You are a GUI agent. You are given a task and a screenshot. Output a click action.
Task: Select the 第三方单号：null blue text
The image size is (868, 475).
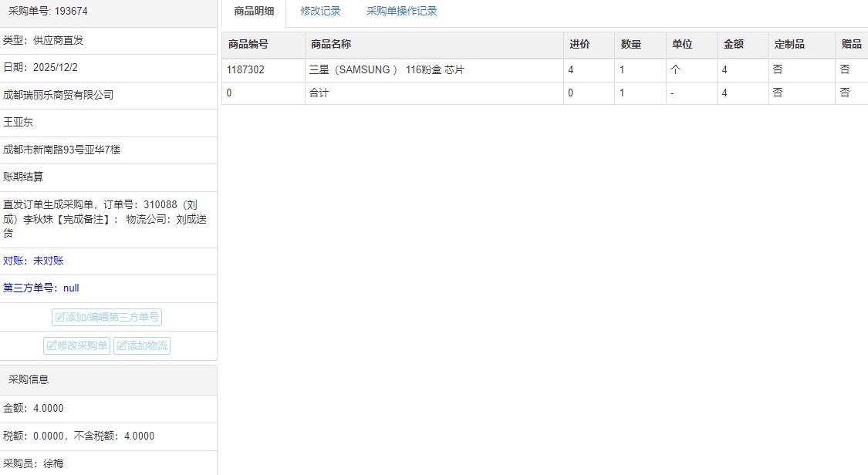tap(41, 288)
